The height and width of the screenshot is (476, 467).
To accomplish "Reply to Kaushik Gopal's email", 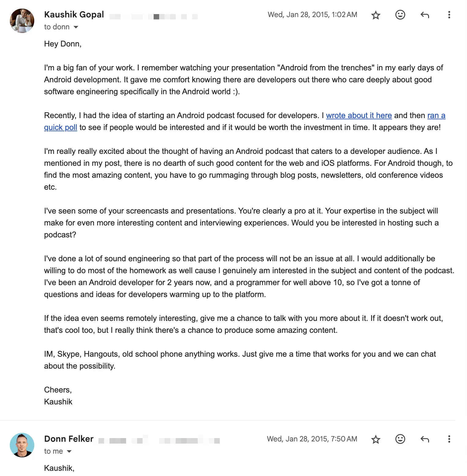I will pos(424,15).
